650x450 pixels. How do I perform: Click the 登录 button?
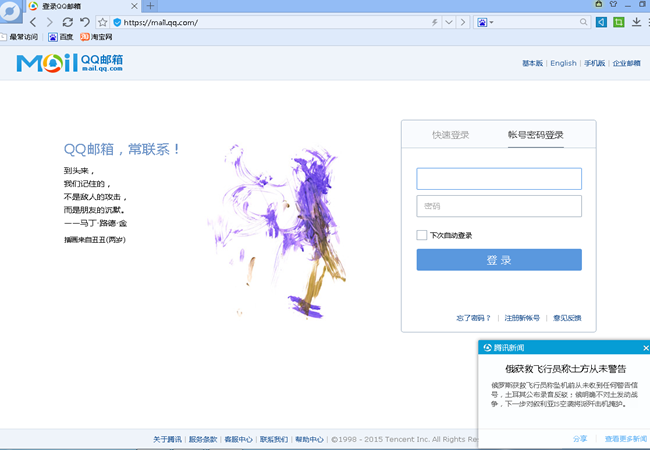coord(499,260)
